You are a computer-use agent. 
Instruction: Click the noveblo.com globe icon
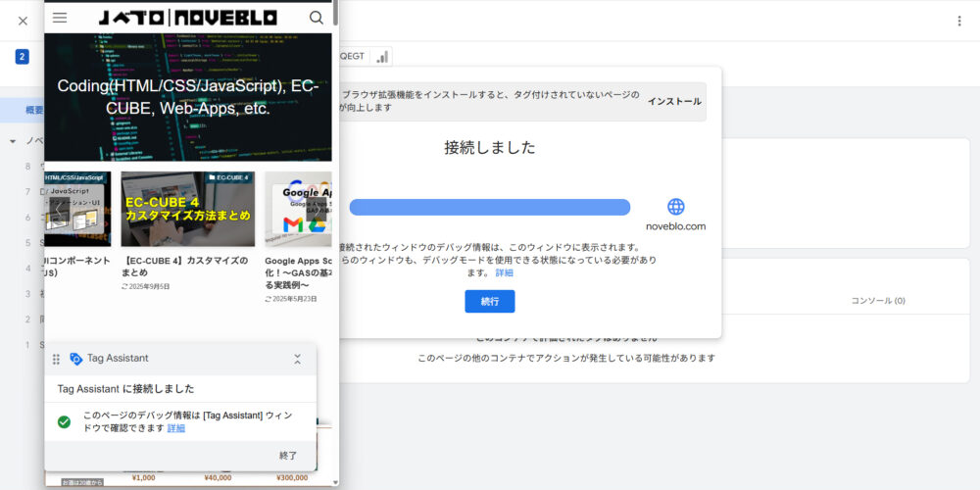click(675, 207)
